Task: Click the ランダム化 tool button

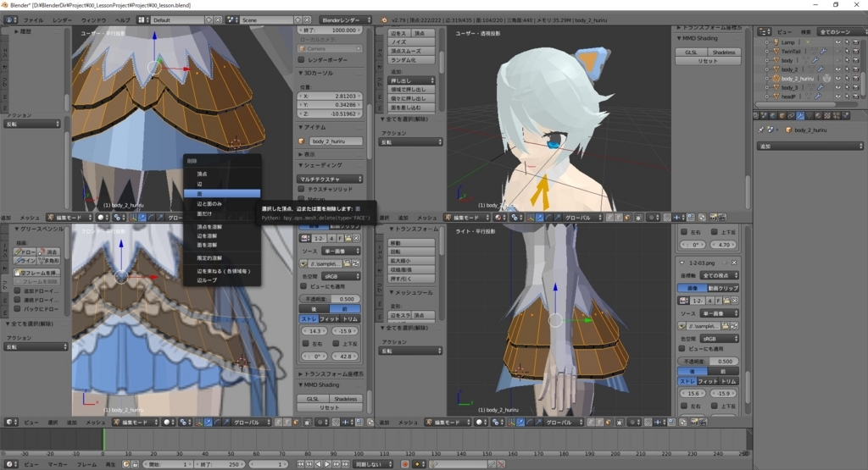Action: click(411, 60)
